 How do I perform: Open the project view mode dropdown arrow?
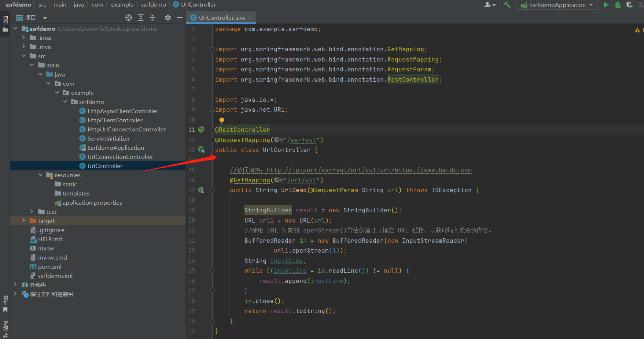(x=45, y=18)
